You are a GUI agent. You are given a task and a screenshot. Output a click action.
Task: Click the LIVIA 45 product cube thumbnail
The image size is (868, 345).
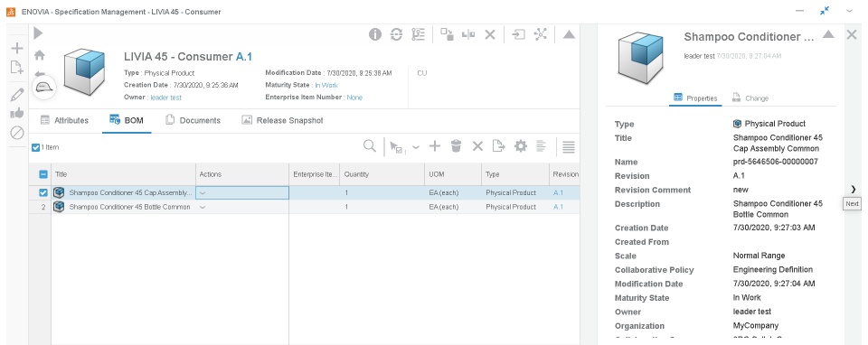(x=85, y=72)
